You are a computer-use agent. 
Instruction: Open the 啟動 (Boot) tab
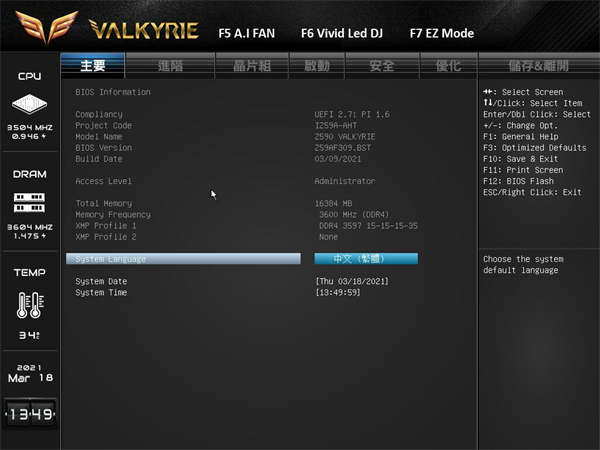pyautogui.click(x=317, y=66)
